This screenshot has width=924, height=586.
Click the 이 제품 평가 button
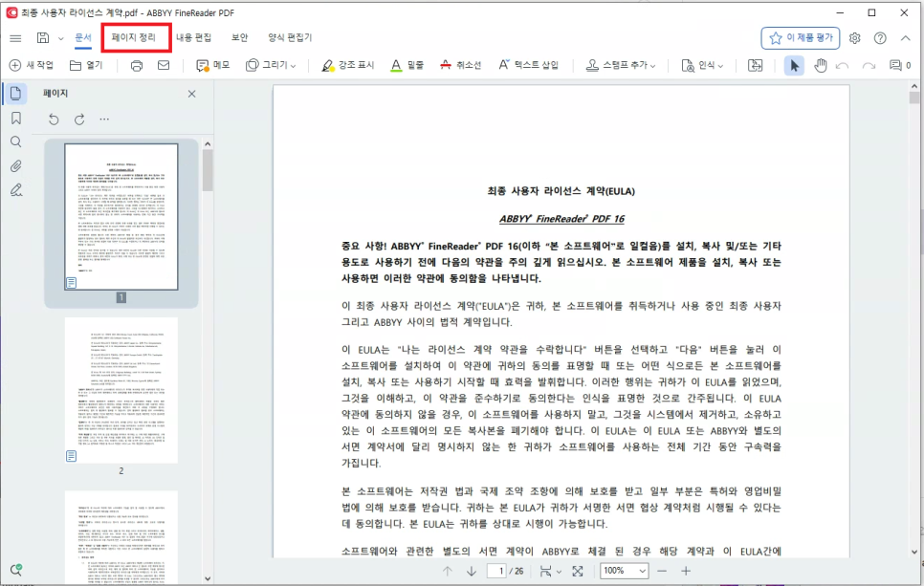coord(801,37)
